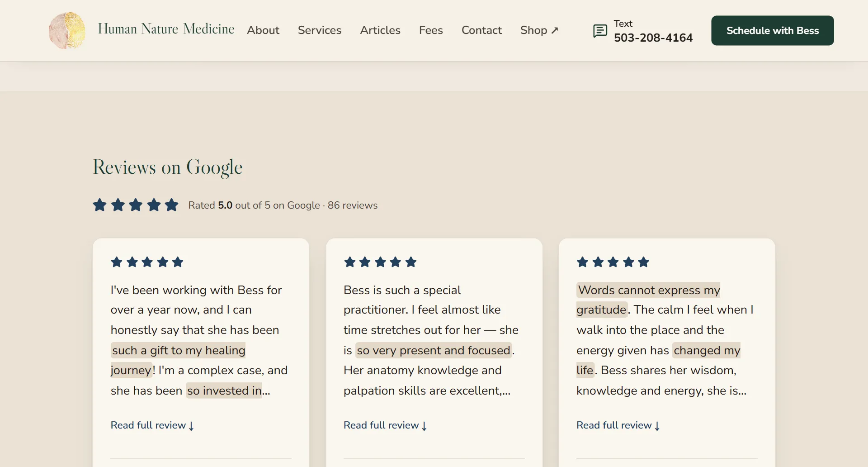The height and width of the screenshot is (467, 868).
Task: Click highlighted phrase "so very present and focused"
Action: [x=434, y=350]
